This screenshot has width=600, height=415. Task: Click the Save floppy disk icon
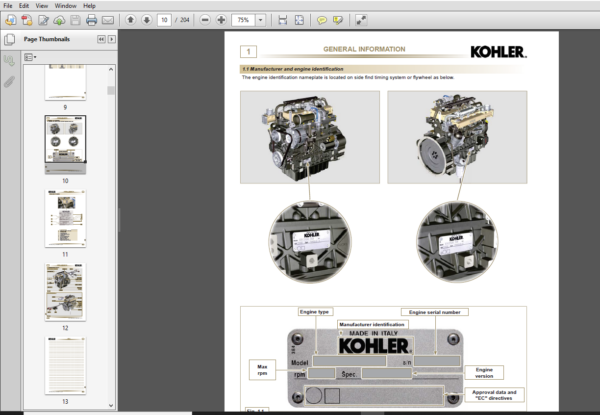(75, 20)
